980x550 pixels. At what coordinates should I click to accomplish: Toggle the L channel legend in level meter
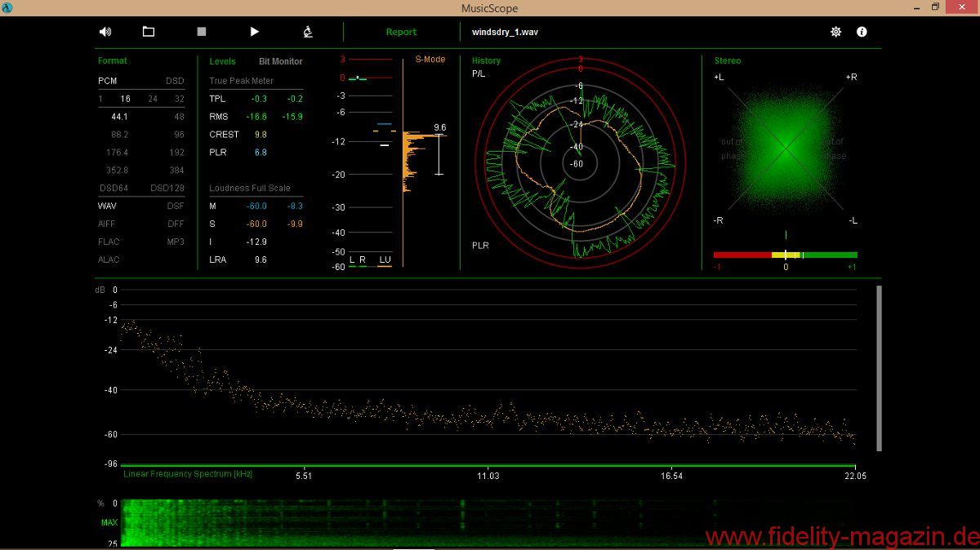(352, 260)
